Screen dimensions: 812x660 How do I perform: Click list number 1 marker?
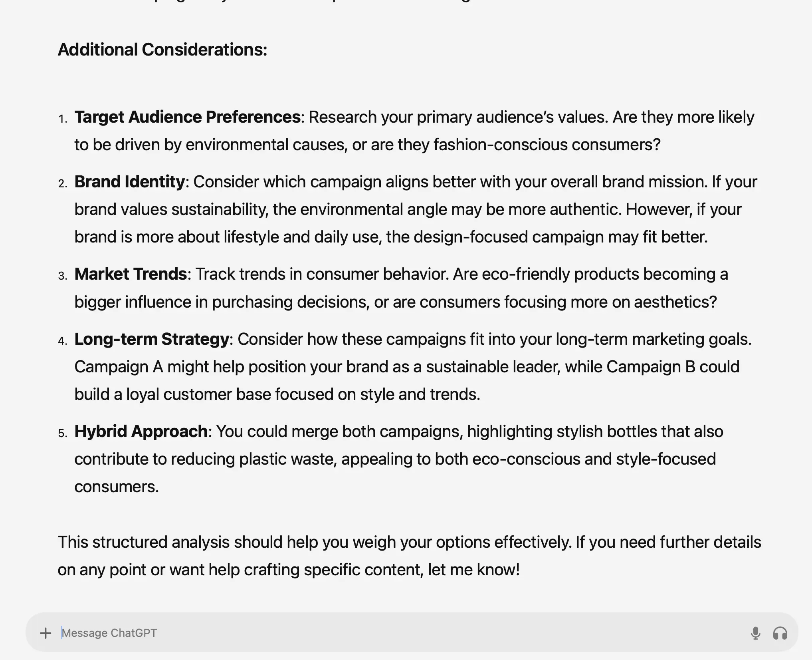pos(63,119)
